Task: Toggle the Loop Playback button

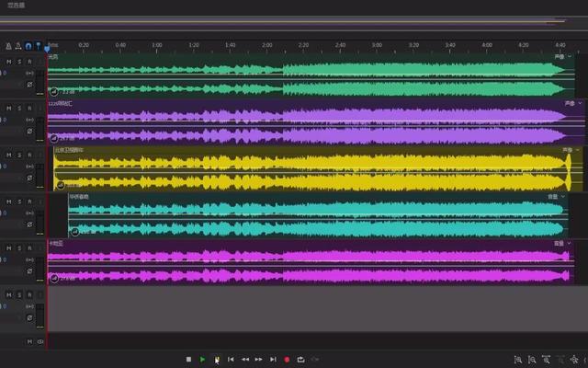Action: (x=300, y=360)
